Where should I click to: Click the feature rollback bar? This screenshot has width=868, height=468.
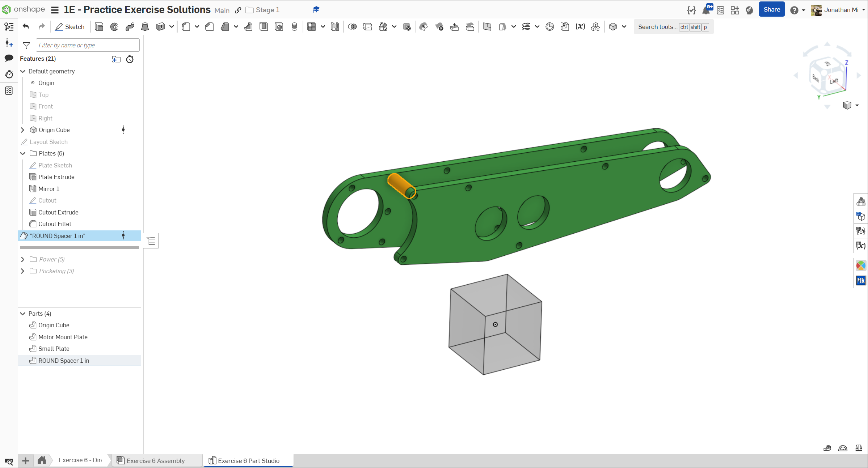click(80, 248)
